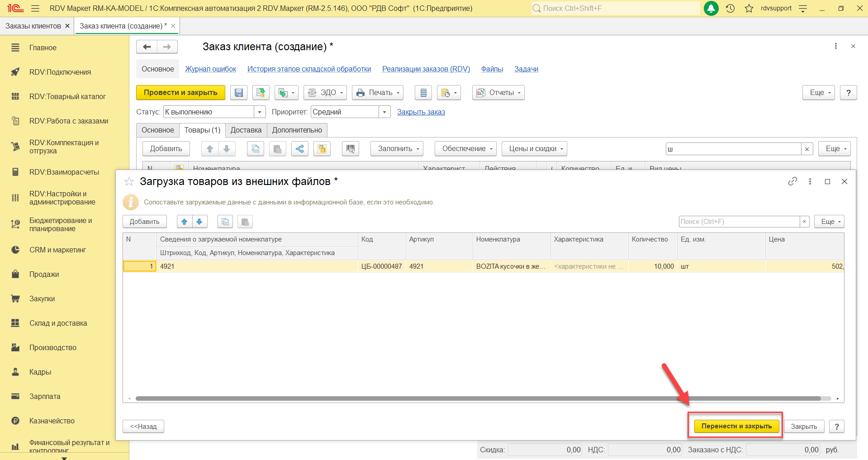The width and height of the screenshot is (868, 460).
Task: Copy link to the dialog form
Action: coord(792,181)
